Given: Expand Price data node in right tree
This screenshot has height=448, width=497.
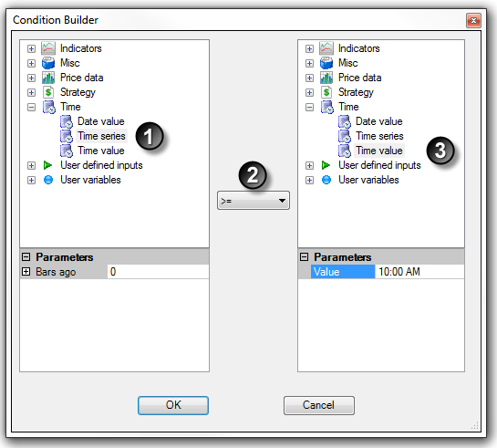Looking at the screenshot, I should pos(309,78).
